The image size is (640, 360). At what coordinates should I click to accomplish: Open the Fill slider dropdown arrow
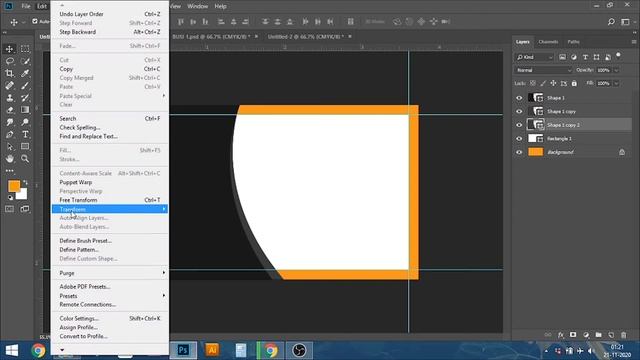pyautogui.click(x=616, y=83)
